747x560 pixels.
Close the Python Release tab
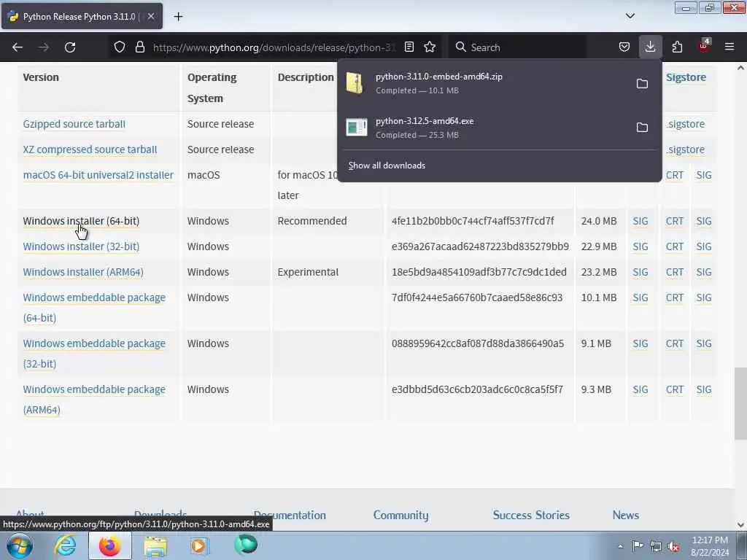[x=150, y=16]
